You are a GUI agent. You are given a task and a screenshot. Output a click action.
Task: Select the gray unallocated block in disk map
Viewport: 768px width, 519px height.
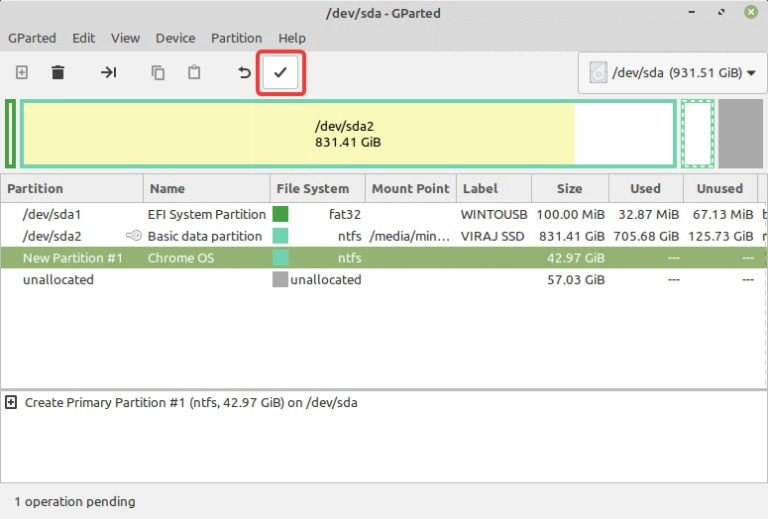pyautogui.click(x=740, y=134)
